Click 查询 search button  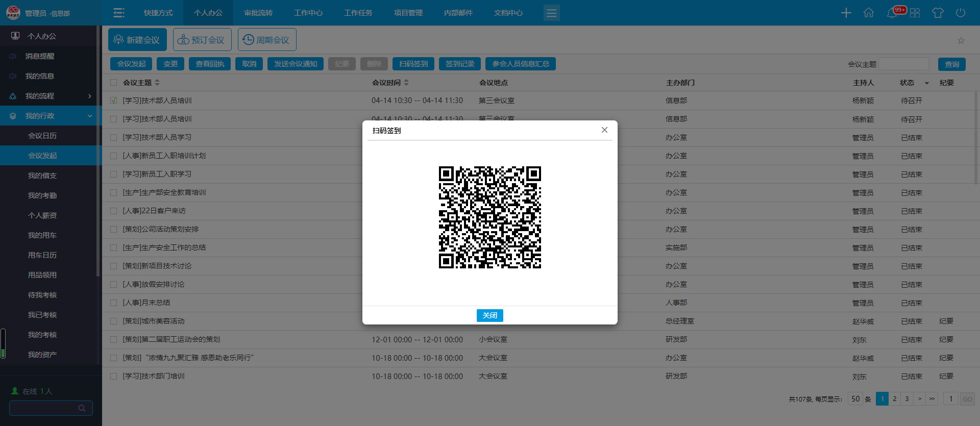point(952,64)
